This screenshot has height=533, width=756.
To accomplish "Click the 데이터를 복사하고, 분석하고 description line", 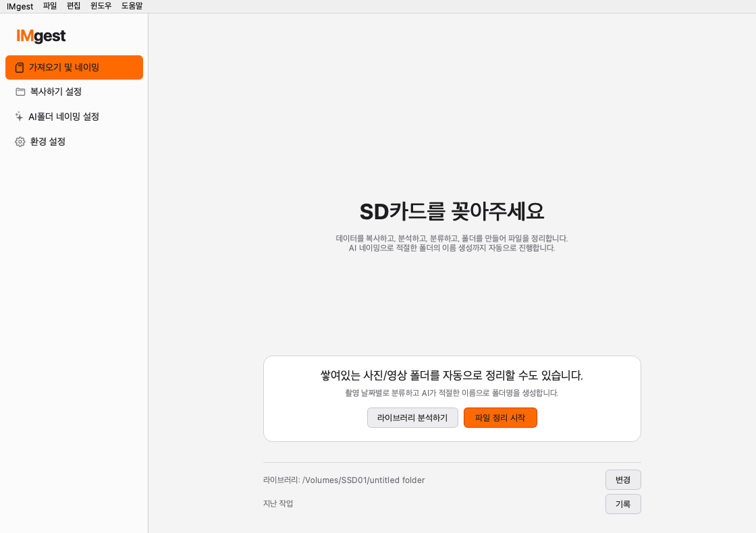I will pos(452,239).
